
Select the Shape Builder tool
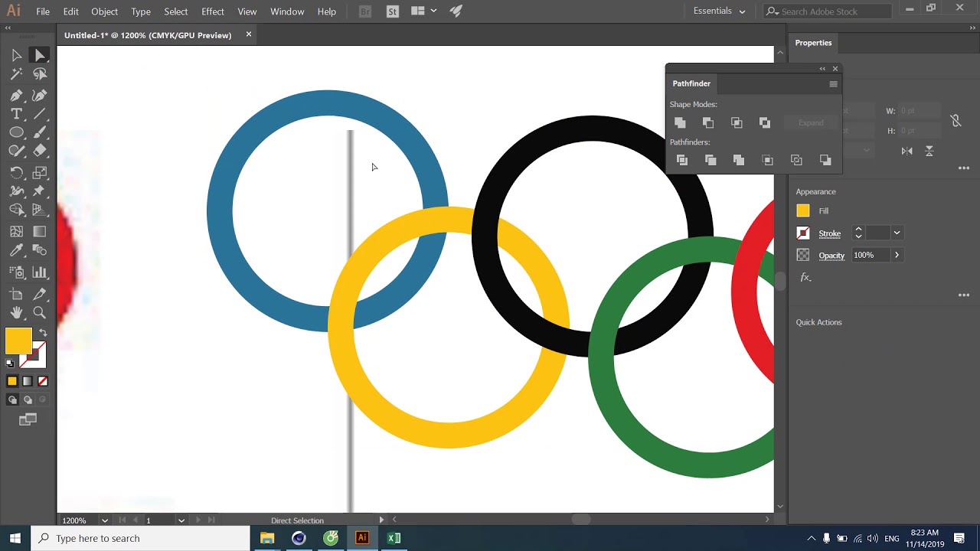coord(16,210)
